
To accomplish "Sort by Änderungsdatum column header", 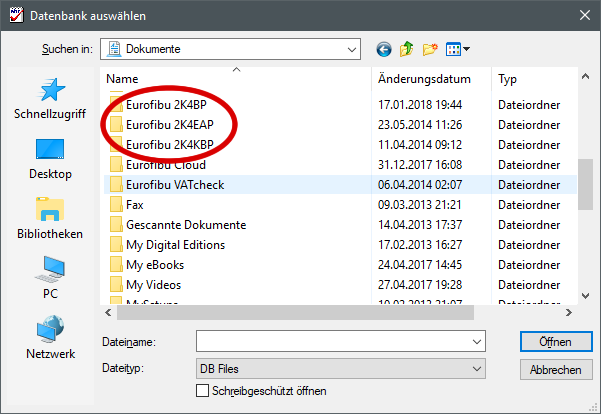I will click(432, 79).
